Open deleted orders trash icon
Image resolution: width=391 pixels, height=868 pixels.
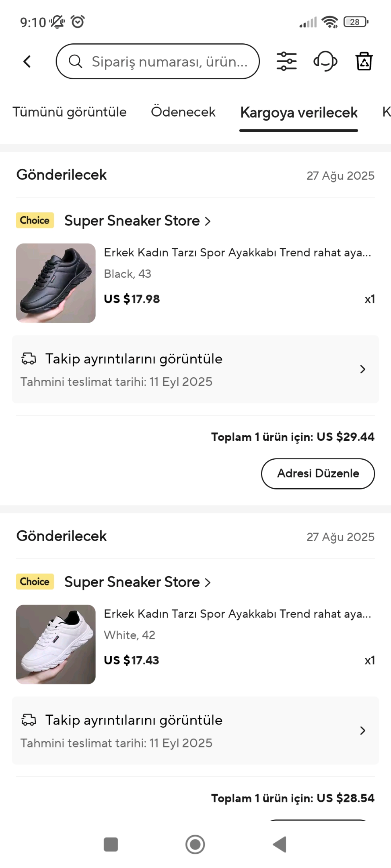coord(364,61)
